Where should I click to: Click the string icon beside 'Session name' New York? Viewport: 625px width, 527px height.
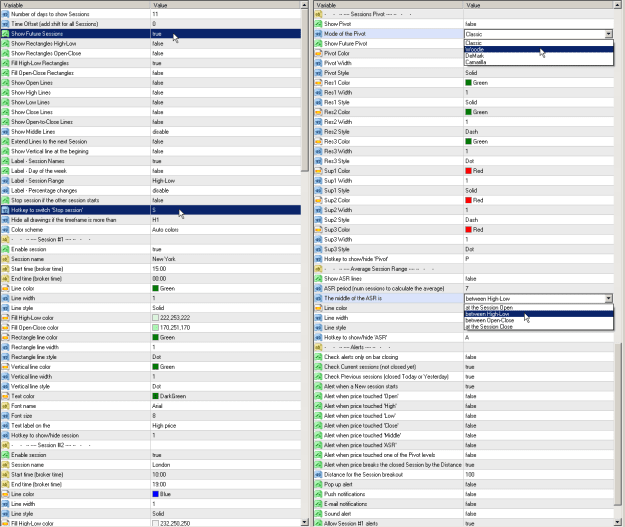point(5,259)
